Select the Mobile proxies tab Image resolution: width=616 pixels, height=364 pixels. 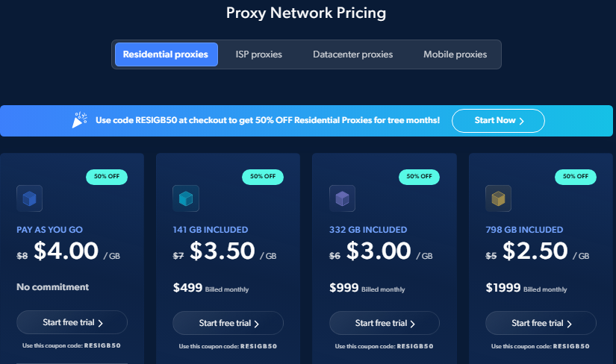455,54
